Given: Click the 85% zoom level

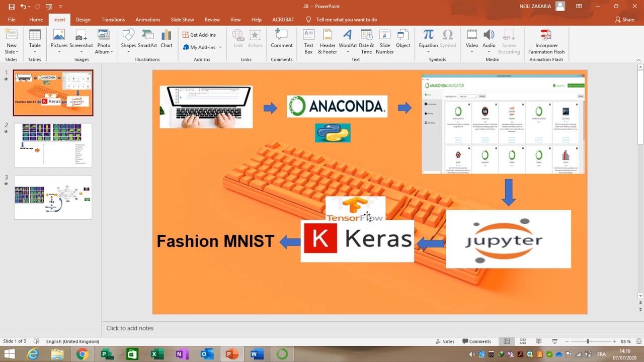Looking at the screenshot, I should point(625,341).
